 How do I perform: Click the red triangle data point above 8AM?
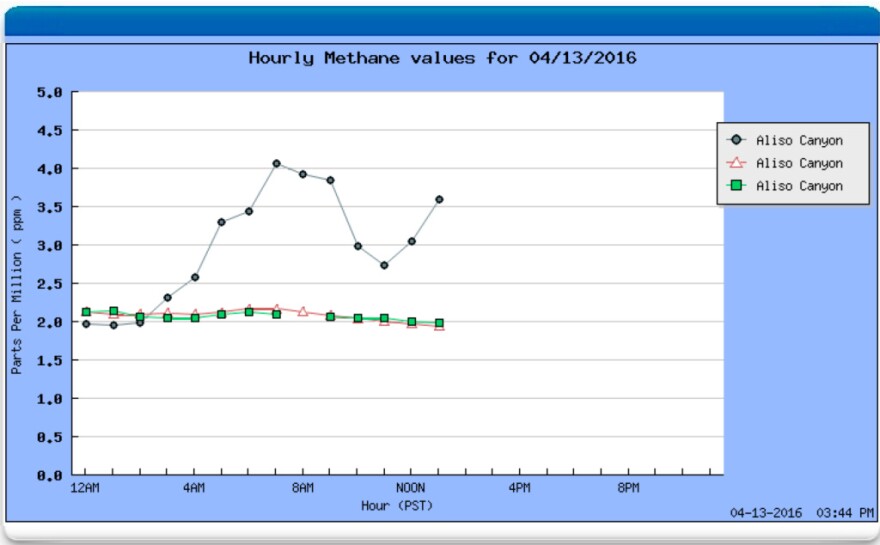(x=303, y=312)
